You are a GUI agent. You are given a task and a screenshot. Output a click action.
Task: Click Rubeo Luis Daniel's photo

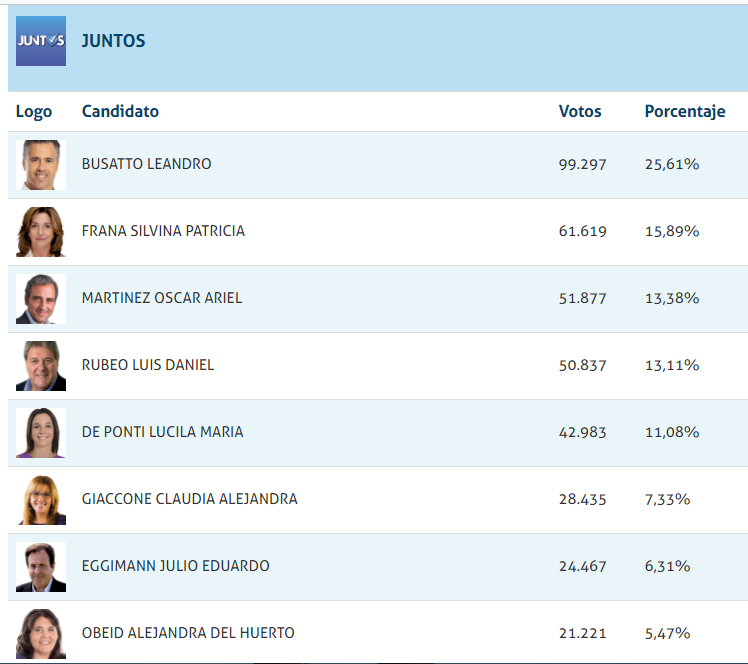[x=41, y=365]
